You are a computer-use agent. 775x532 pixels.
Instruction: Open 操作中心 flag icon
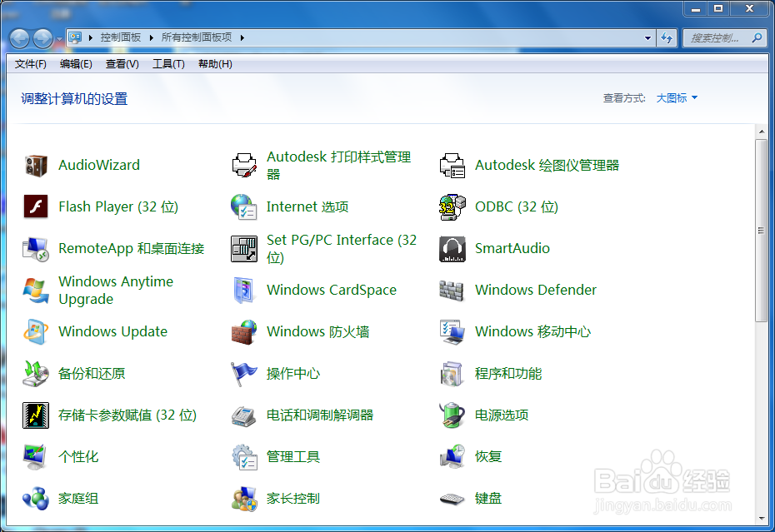point(244,374)
